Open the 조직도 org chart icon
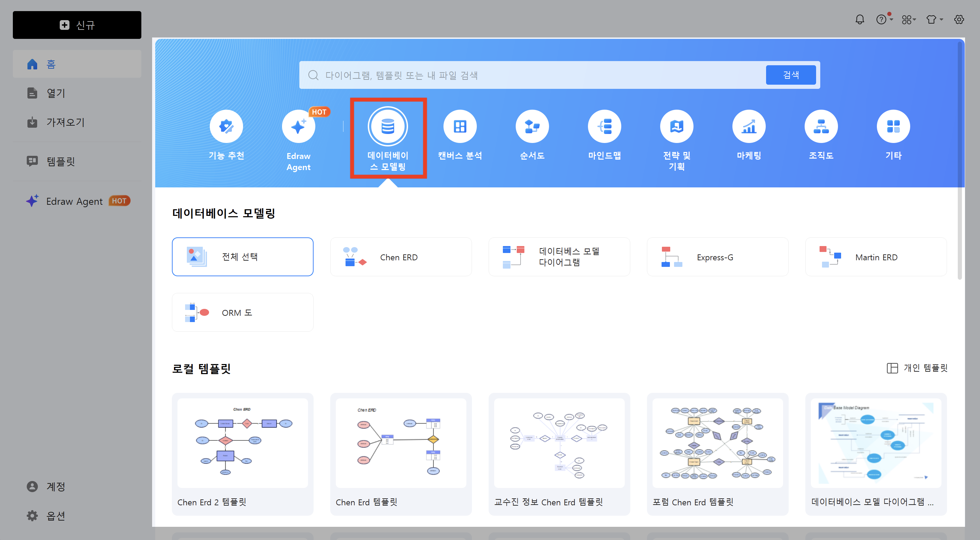Image resolution: width=980 pixels, height=540 pixels. click(x=821, y=126)
